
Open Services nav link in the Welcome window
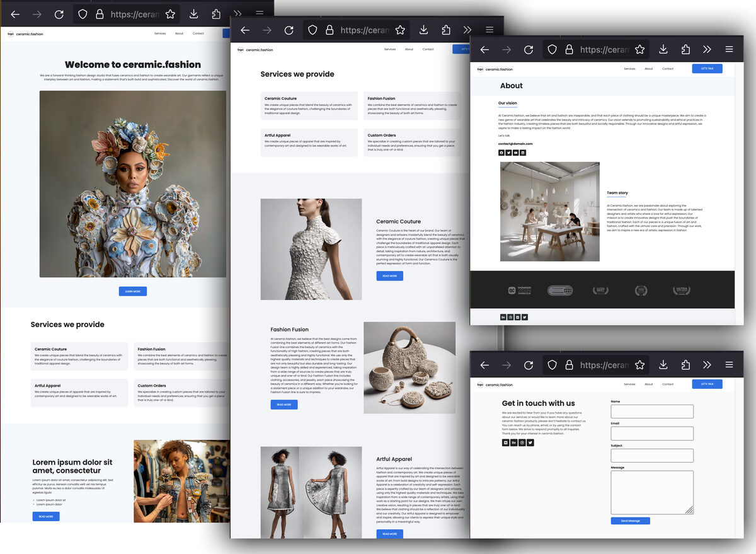[160, 33]
